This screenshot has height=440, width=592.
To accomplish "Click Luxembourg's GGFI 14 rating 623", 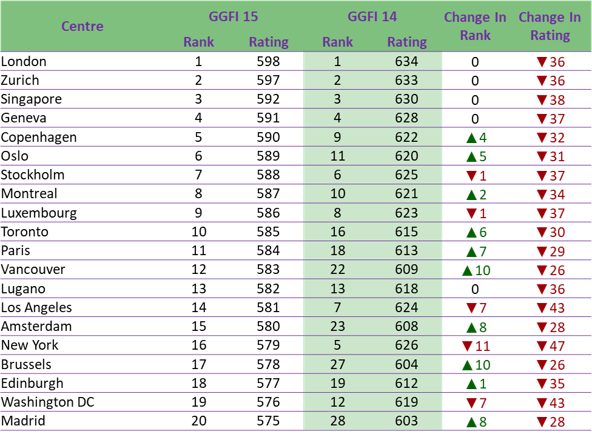I will coord(407,213).
